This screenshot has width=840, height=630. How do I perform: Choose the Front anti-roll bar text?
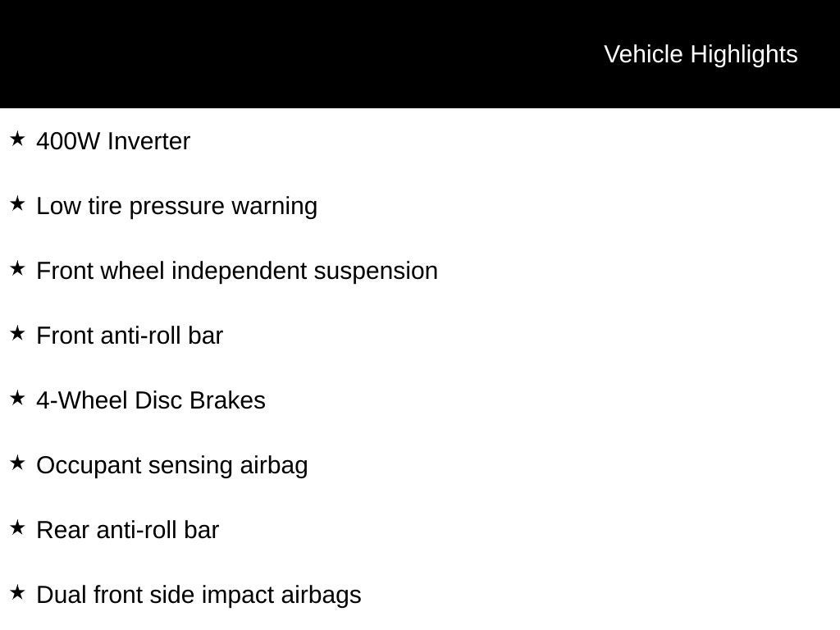pos(130,336)
